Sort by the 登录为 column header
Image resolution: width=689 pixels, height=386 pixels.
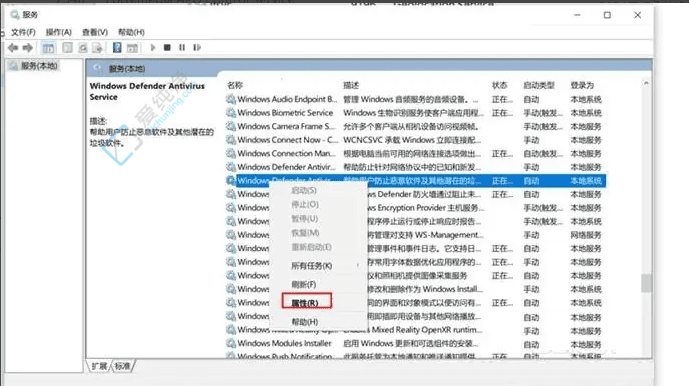point(582,85)
